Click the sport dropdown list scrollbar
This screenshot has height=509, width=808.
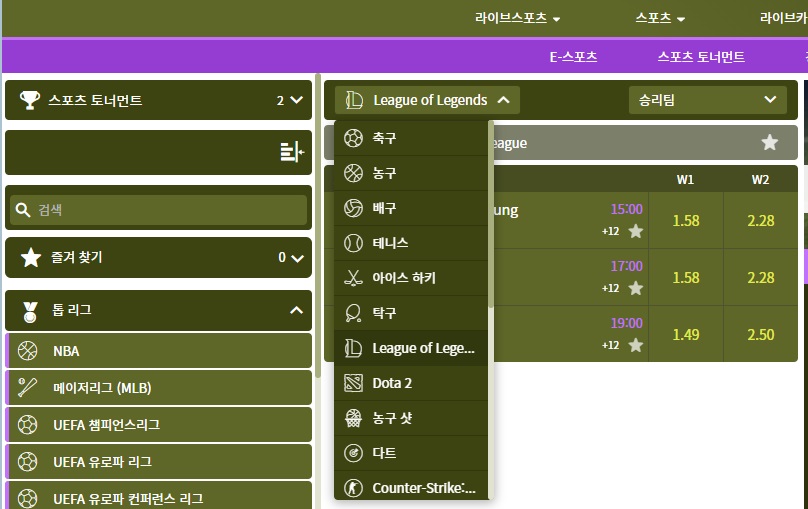491,214
